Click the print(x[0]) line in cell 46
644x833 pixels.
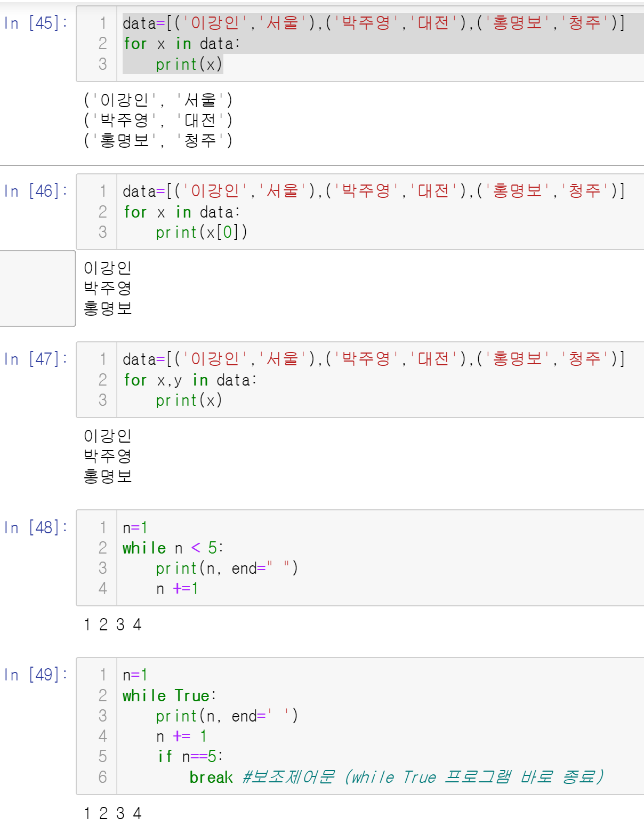(202, 233)
